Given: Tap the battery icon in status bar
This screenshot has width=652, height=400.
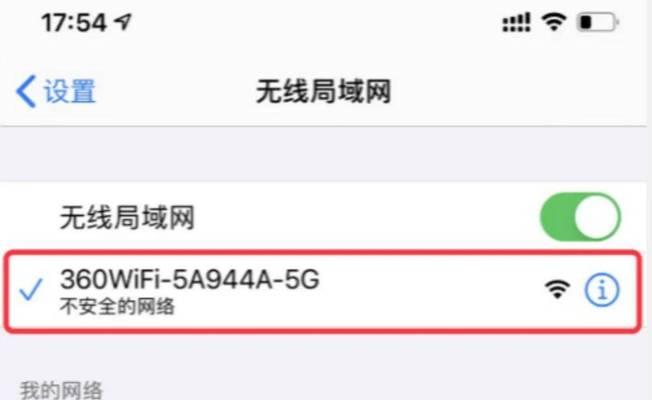Looking at the screenshot, I should coord(597,22).
